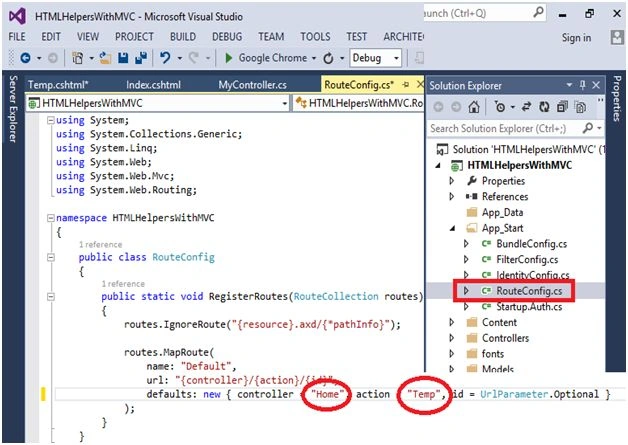Click the Navigate Backward toolbar arrow

point(25,58)
